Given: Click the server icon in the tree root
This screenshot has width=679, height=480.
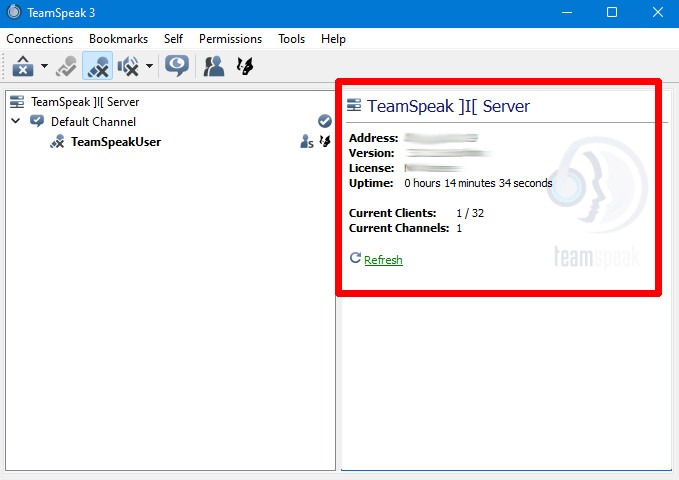Looking at the screenshot, I should tap(17, 102).
